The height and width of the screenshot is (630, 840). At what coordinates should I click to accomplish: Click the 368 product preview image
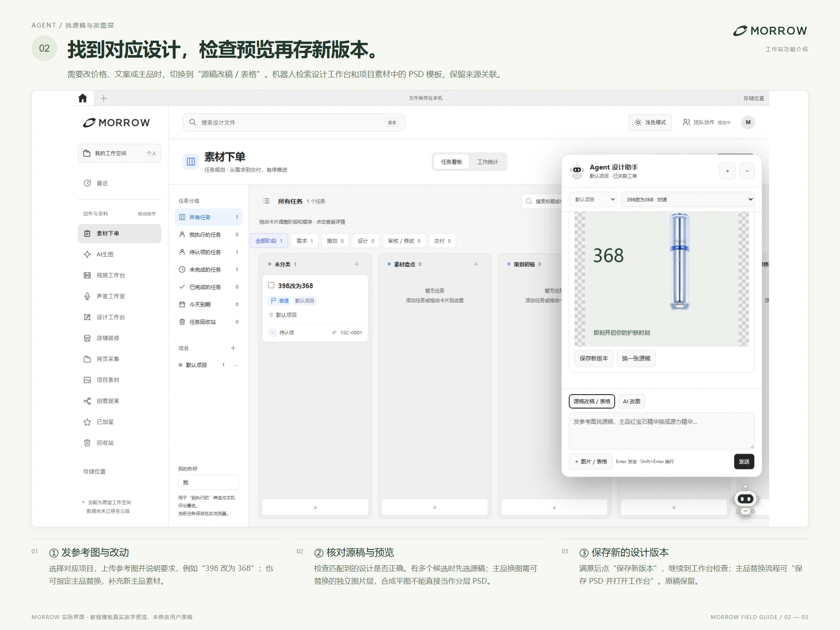coord(661,279)
